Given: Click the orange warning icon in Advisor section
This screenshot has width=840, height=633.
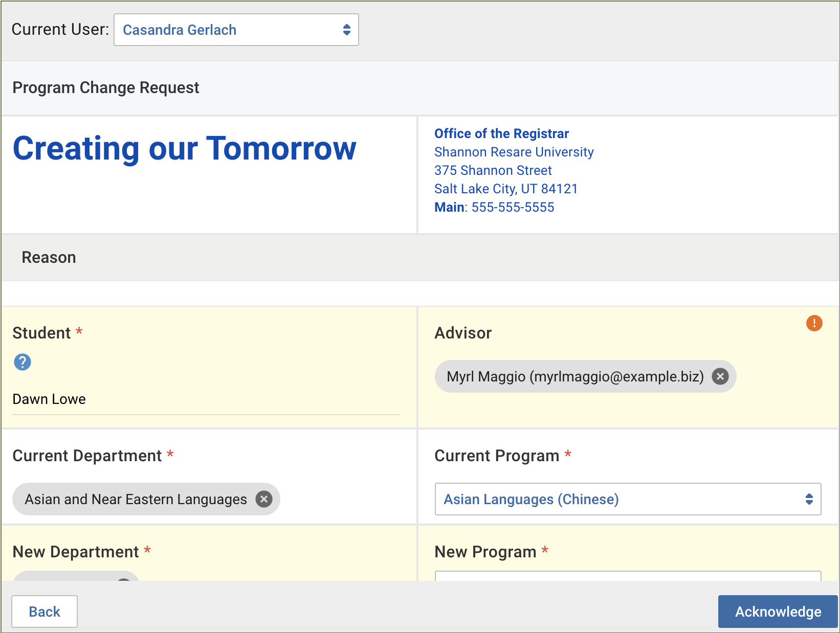Looking at the screenshot, I should [814, 323].
